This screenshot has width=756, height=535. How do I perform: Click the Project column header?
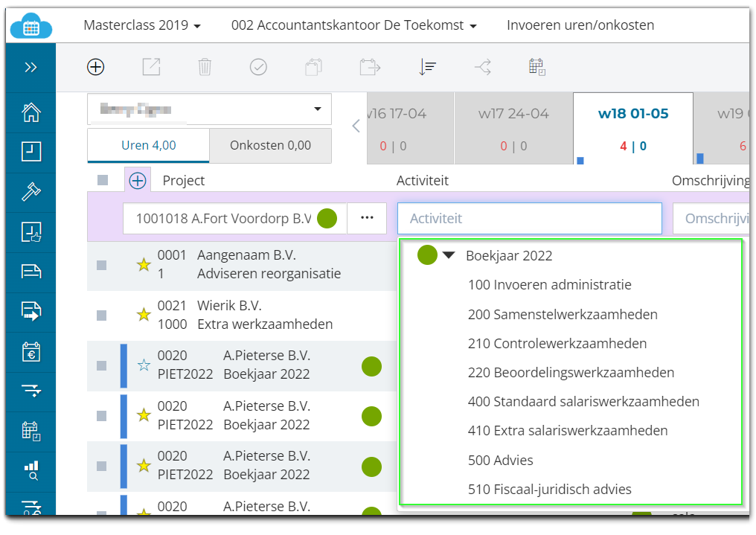(x=184, y=180)
